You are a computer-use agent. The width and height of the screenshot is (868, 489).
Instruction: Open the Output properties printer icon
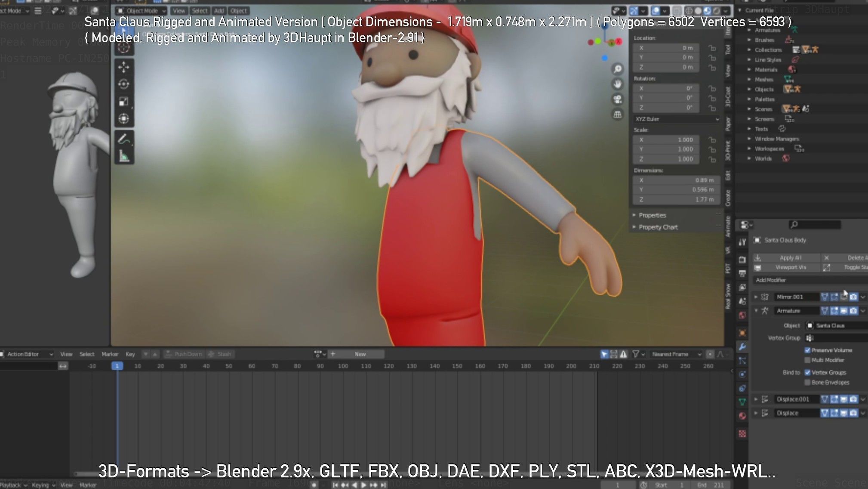click(x=742, y=274)
